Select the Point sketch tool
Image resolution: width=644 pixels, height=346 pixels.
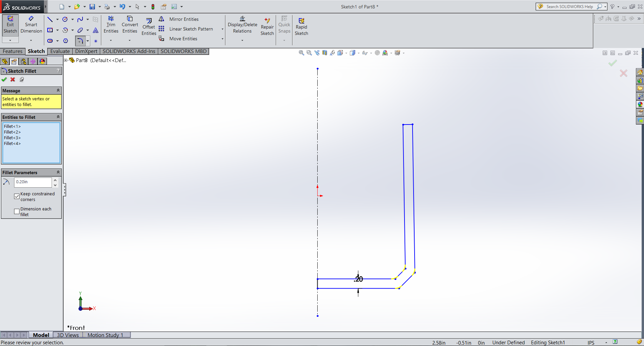(x=96, y=41)
